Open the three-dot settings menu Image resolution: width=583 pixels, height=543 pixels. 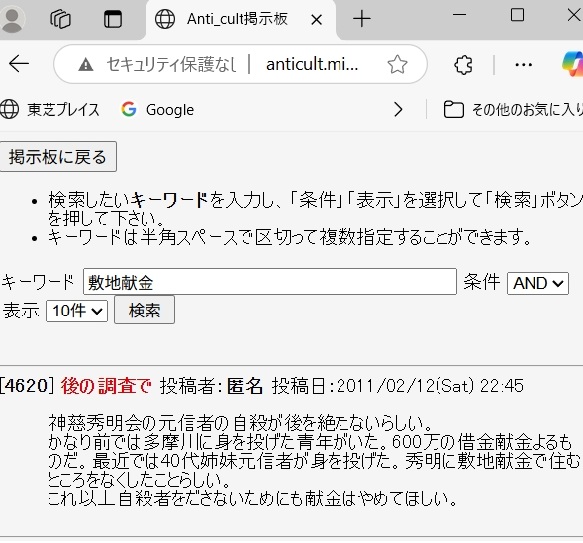point(524,65)
